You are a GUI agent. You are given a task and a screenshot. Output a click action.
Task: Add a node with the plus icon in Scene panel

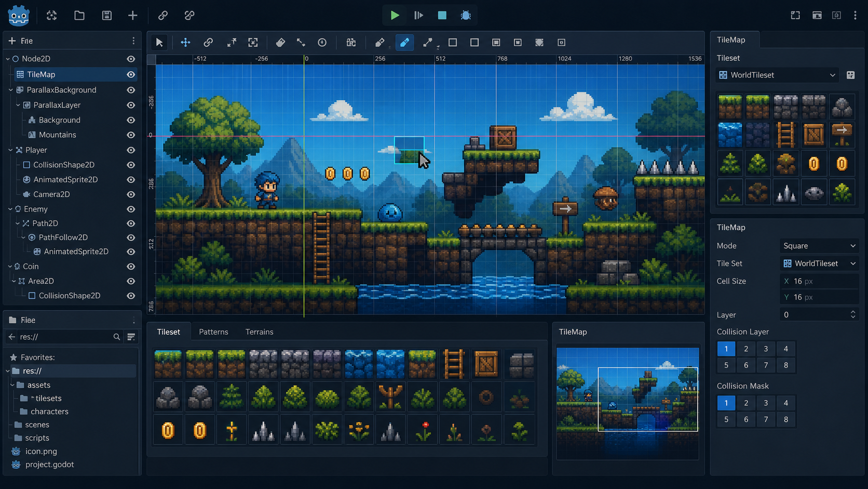pos(12,41)
